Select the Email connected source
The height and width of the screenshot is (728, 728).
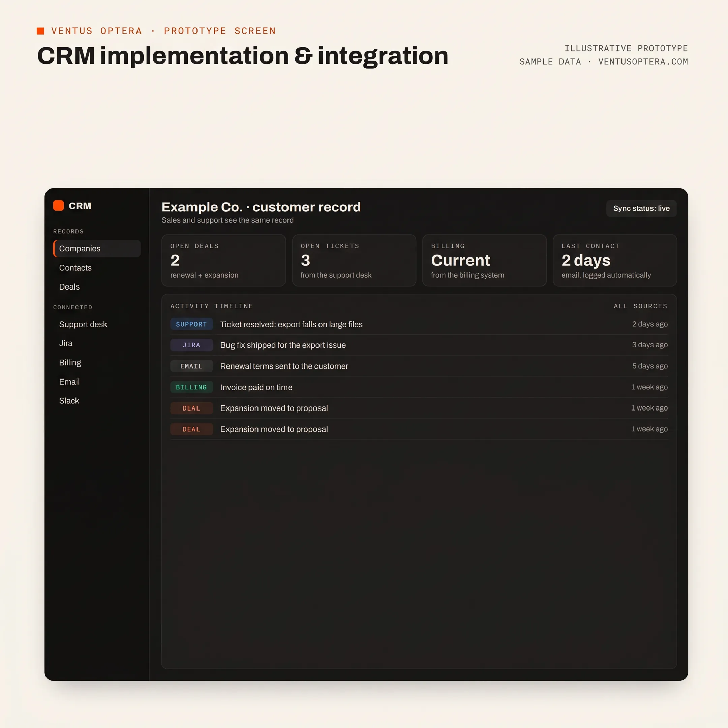click(69, 382)
